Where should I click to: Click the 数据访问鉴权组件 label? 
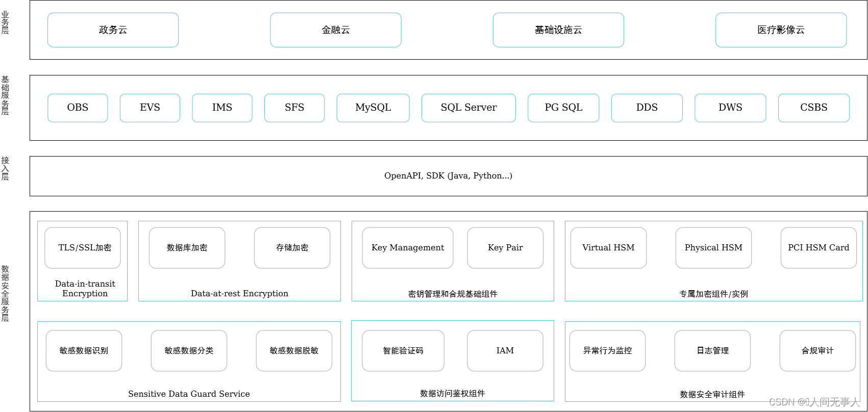click(x=453, y=393)
